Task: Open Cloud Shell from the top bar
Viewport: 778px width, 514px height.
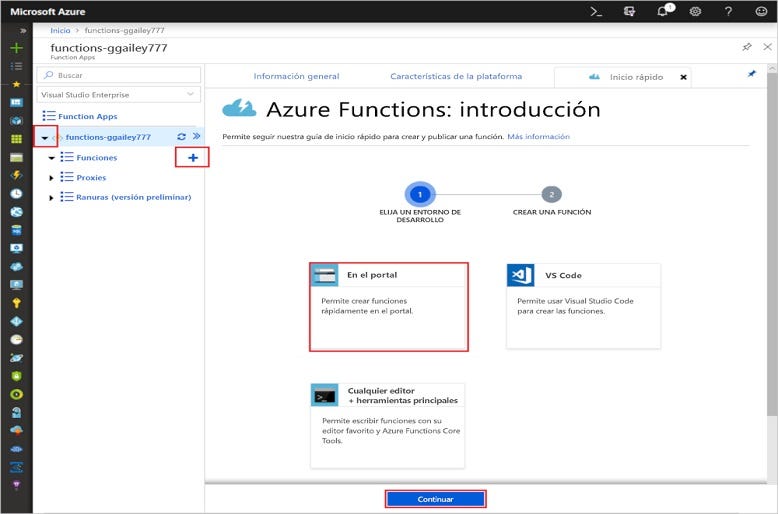Action: click(x=596, y=11)
